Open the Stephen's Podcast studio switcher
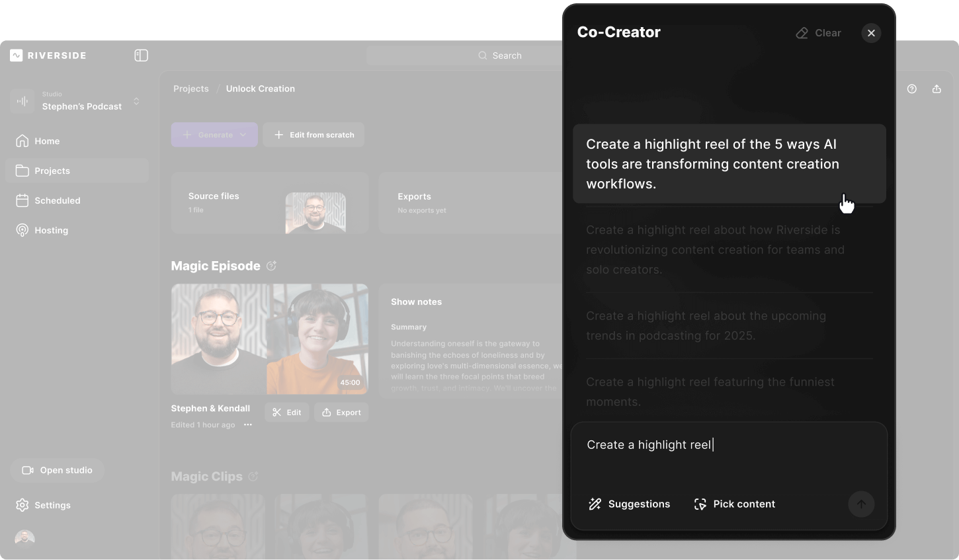959x560 pixels. (x=77, y=101)
